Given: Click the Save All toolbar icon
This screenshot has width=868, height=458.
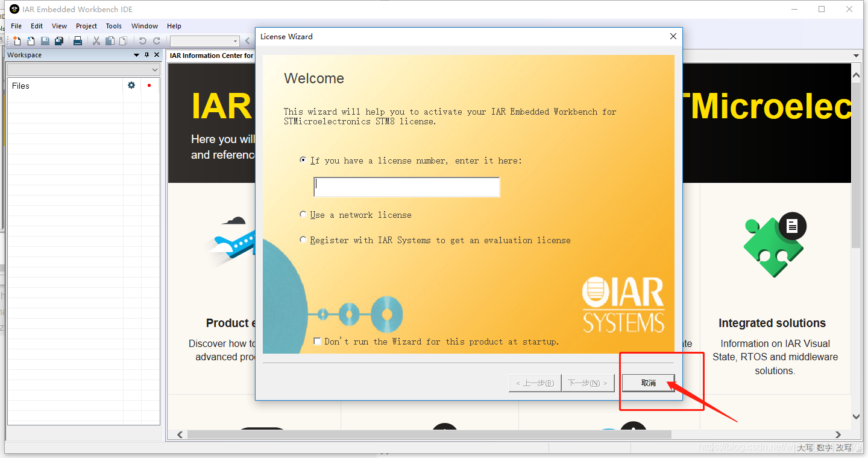Looking at the screenshot, I should tap(59, 41).
